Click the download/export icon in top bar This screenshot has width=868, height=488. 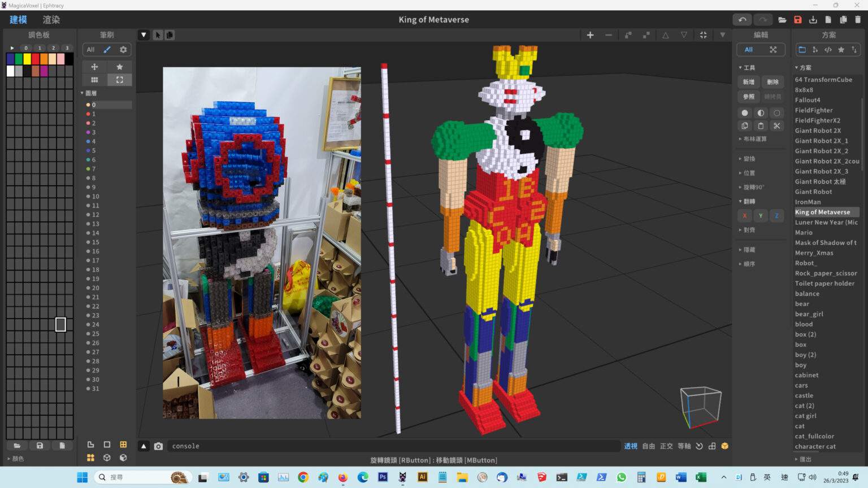pyautogui.click(x=813, y=20)
